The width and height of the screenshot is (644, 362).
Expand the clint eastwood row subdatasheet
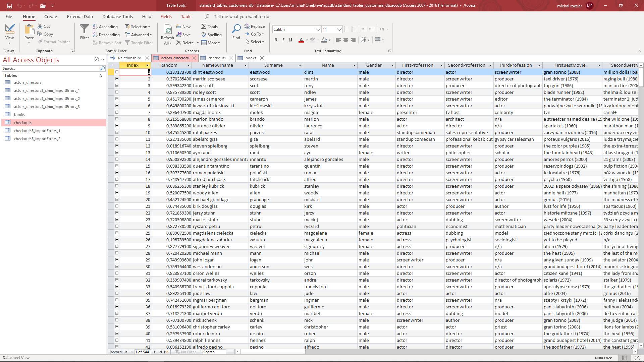point(117,72)
